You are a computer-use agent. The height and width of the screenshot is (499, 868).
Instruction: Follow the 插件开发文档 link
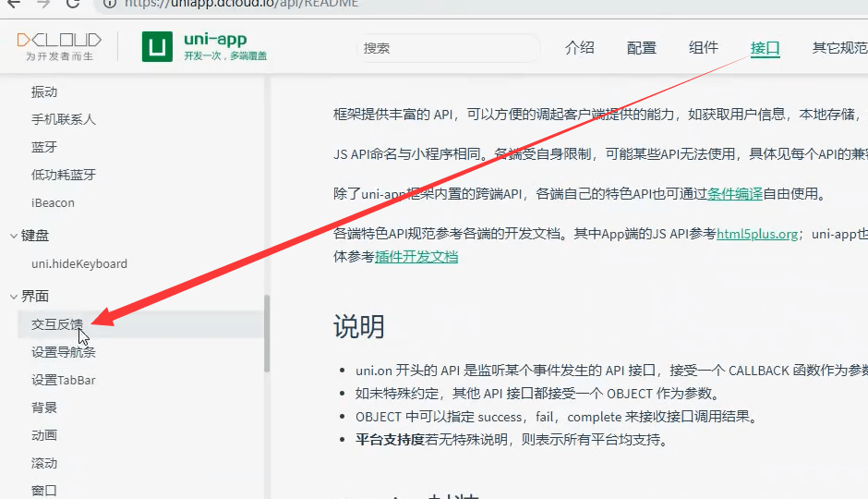[x=416, y=257]
